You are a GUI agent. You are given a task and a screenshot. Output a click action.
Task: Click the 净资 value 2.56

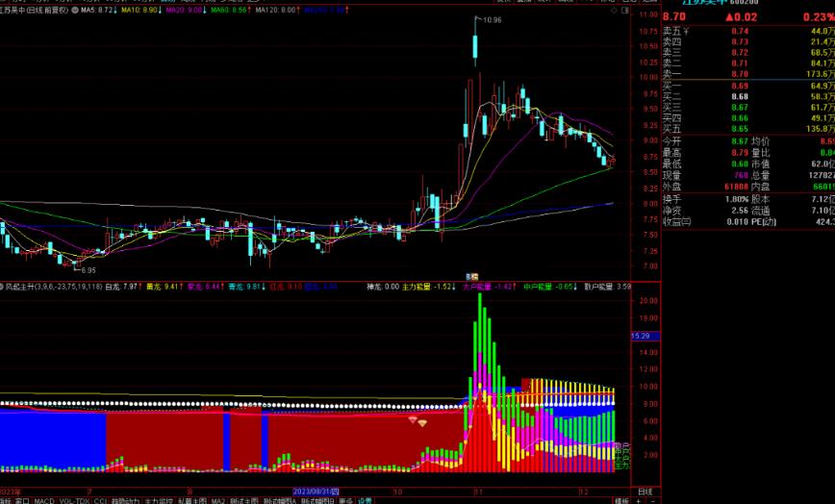click(740, 211)
